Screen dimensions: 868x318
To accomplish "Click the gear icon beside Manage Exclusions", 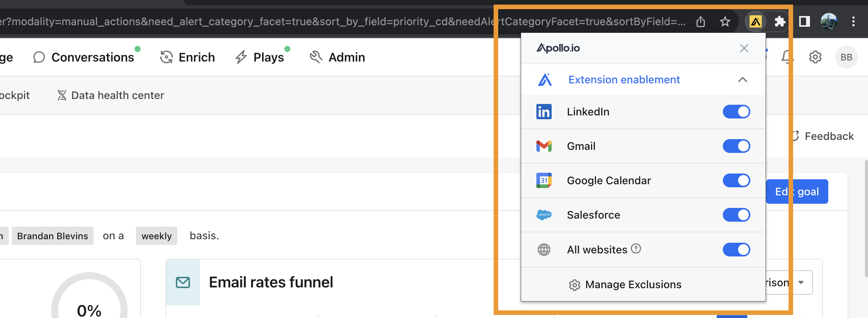I will click(574, 285).
